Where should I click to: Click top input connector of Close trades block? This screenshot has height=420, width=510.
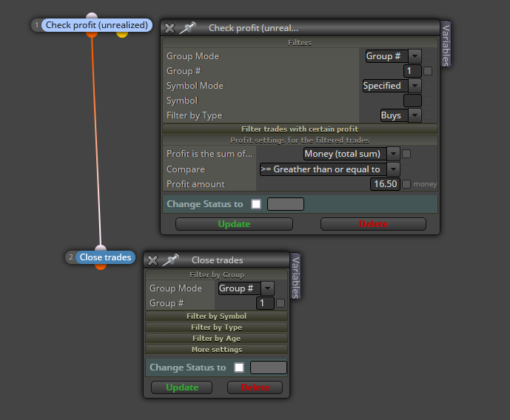click(101, 248)
